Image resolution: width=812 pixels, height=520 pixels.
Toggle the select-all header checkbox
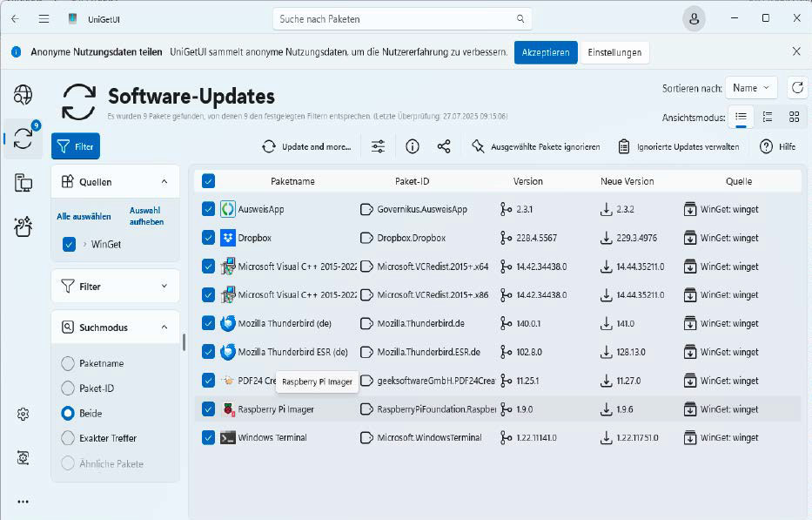208,181
